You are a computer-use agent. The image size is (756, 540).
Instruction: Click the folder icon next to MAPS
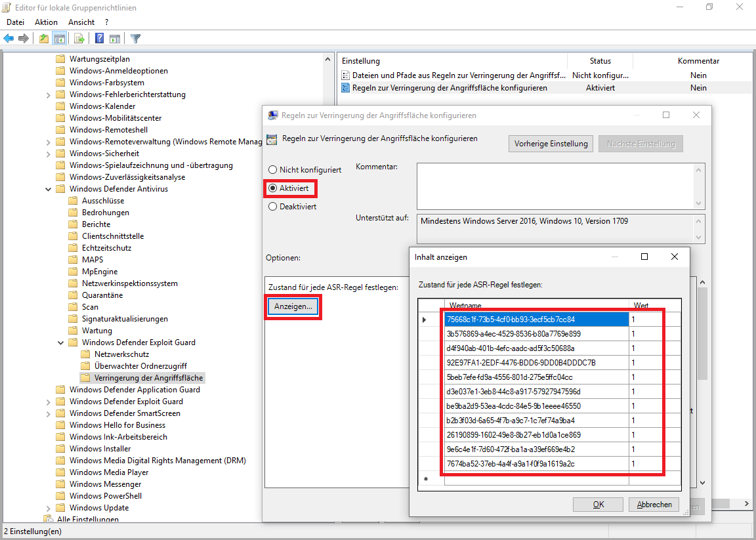click(73, 259)
